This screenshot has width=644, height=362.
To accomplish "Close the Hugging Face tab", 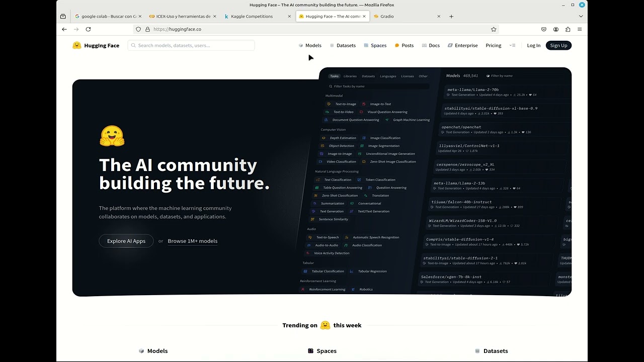I will click(364, 16).
